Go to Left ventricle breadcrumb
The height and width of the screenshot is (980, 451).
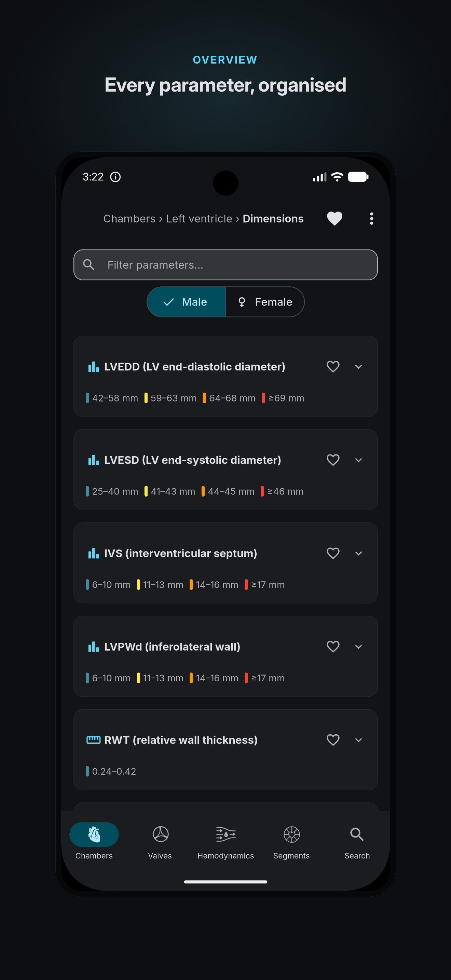(x=199, y=219)
